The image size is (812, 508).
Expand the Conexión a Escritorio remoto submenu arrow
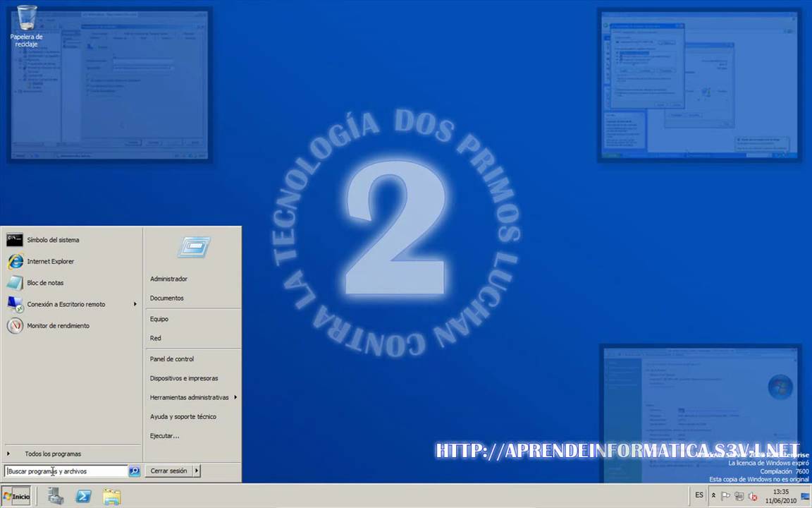tap(135, 304)
